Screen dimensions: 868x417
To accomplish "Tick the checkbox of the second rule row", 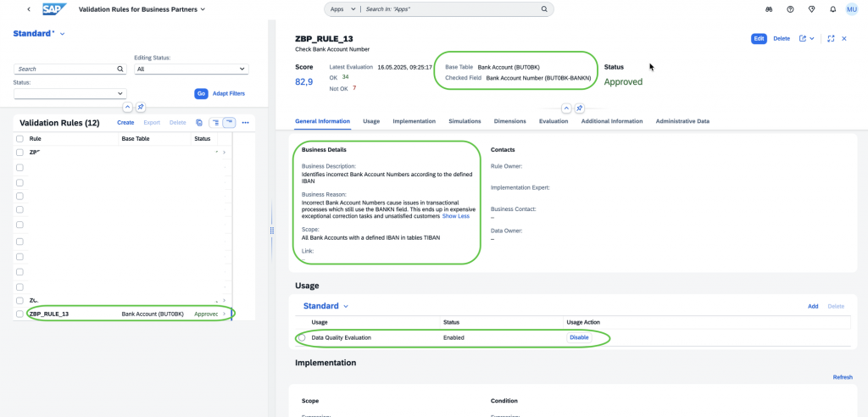I will 20,167.
